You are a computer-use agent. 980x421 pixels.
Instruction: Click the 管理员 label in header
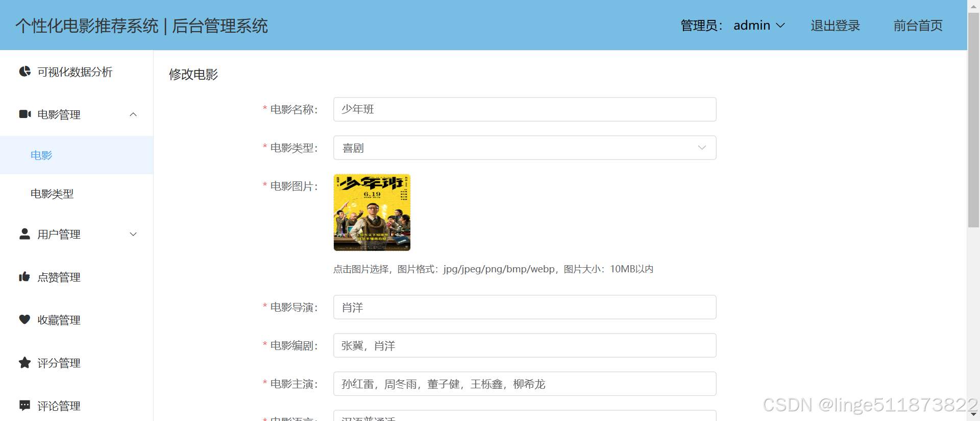[x=702, y=26]
